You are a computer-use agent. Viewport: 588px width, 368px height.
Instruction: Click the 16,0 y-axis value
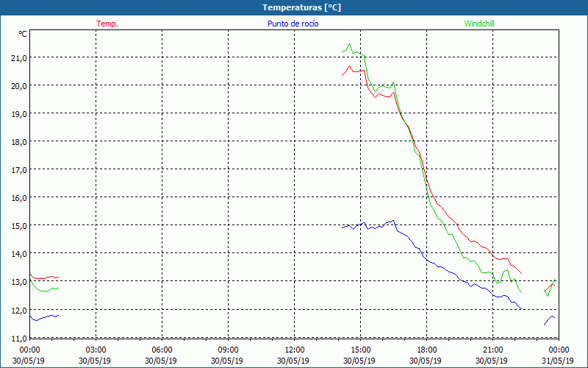pyautogui.click(x=19, y=197)
